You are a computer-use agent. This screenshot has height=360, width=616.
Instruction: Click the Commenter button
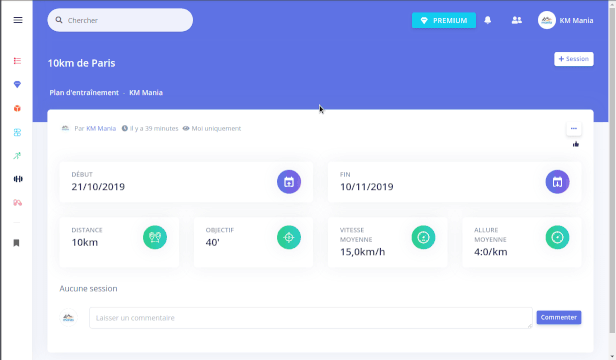[x=559, y=317]
